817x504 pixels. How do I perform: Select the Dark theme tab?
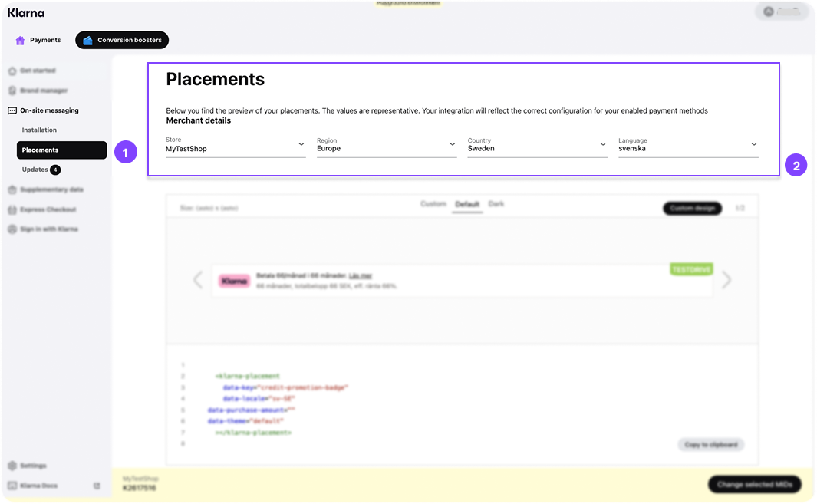tap(496, 204)
